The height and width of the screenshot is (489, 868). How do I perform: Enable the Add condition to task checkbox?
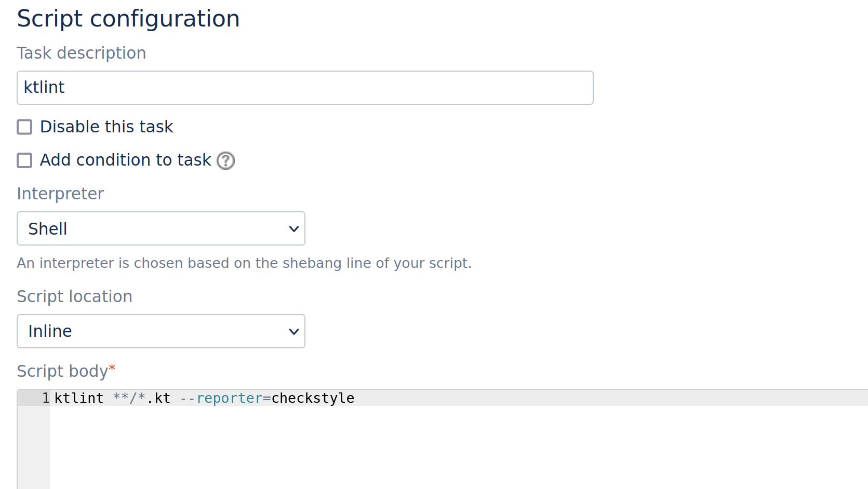tap(24, 160)
